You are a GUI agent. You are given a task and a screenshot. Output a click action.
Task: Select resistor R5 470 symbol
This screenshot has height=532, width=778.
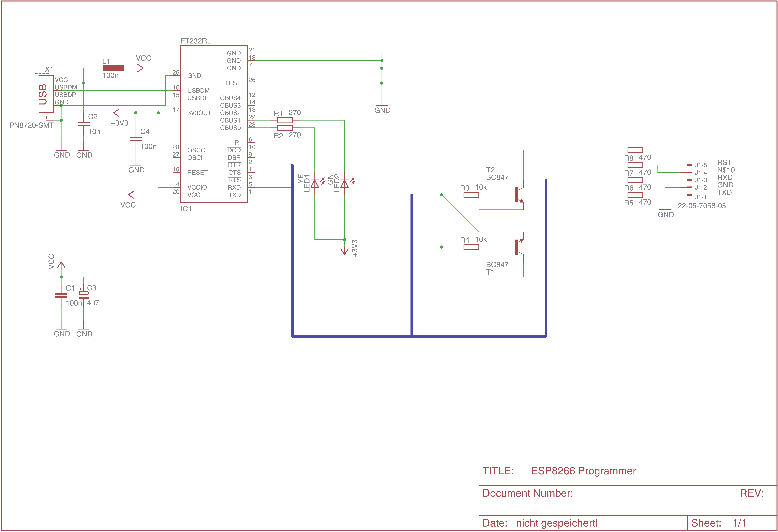(635, 195)
